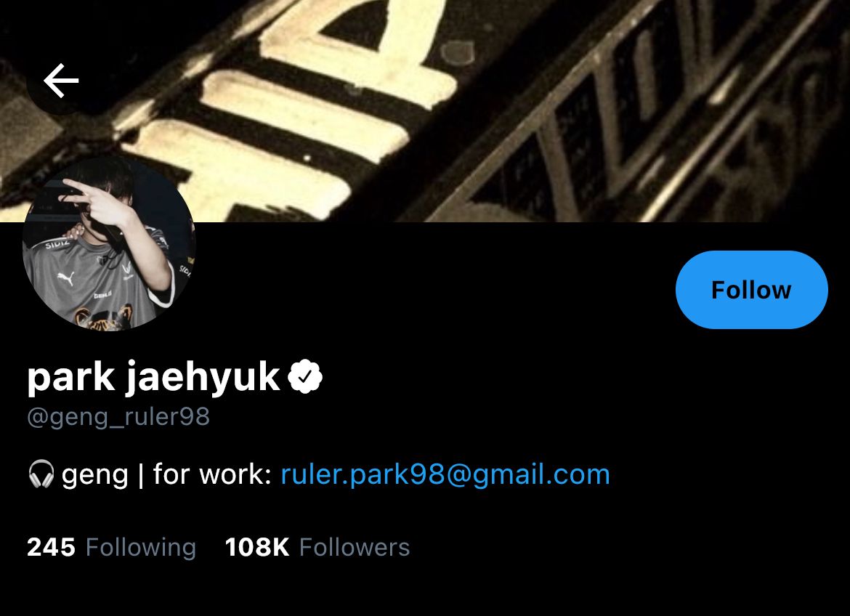850x616 pixels.
Task: Go back using the left arrow icon
Action: pyautogui.click(x=61, y=80)
